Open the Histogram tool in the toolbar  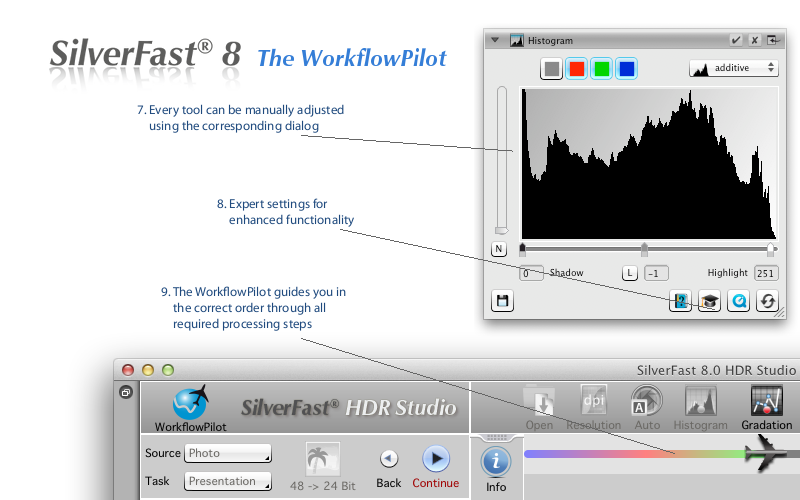[700, 406]
